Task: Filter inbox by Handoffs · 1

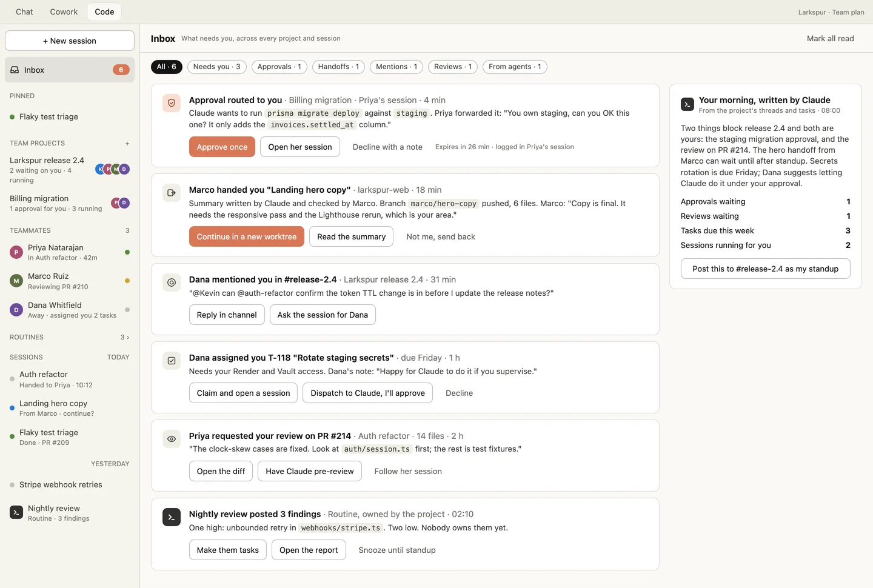Action: (x=338, y=67)
